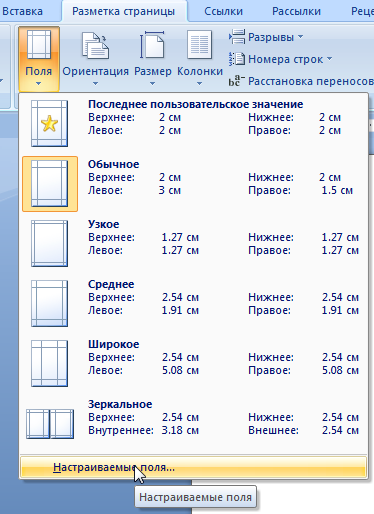Click the Колонки columns icon
Image resolution: width=374 pixels, height=514 pixels.
point(199,45)
